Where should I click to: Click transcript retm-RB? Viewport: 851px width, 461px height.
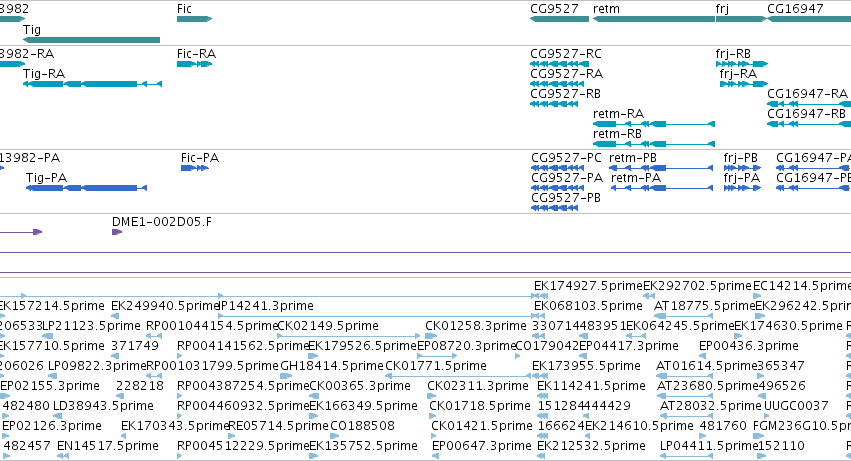tap(654, 144)
